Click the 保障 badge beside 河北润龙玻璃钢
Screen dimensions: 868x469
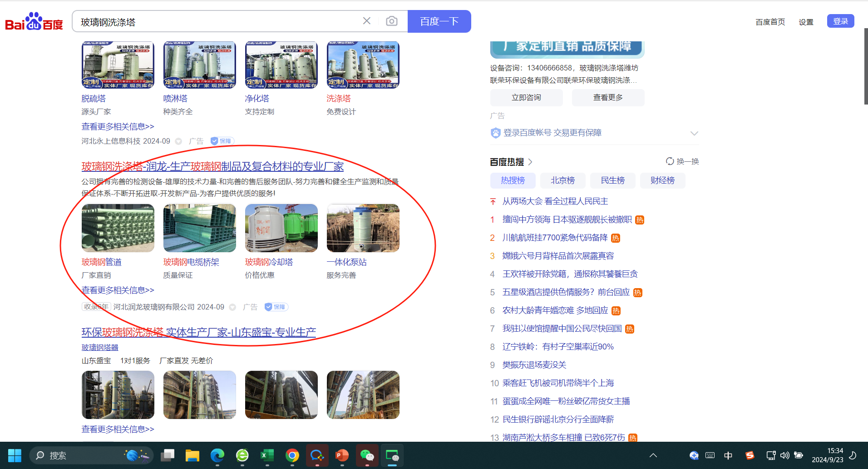[x=276, y=307]
